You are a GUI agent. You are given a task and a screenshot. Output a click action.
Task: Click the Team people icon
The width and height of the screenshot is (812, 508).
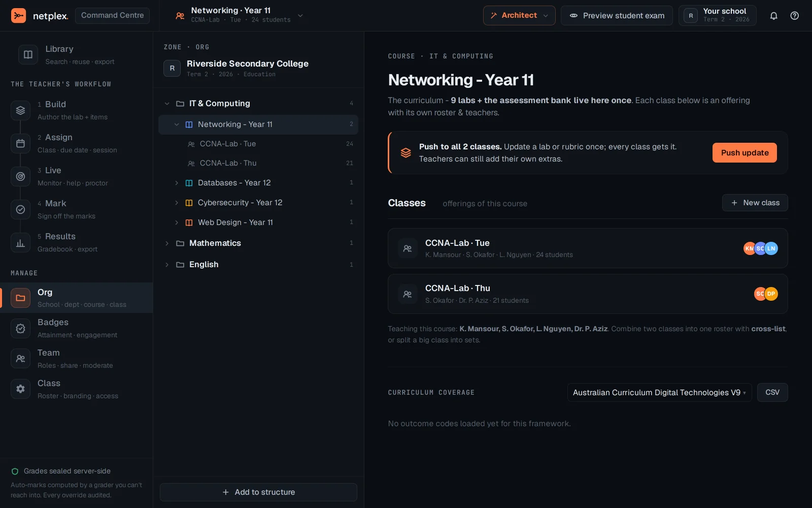tap(20, 359)
